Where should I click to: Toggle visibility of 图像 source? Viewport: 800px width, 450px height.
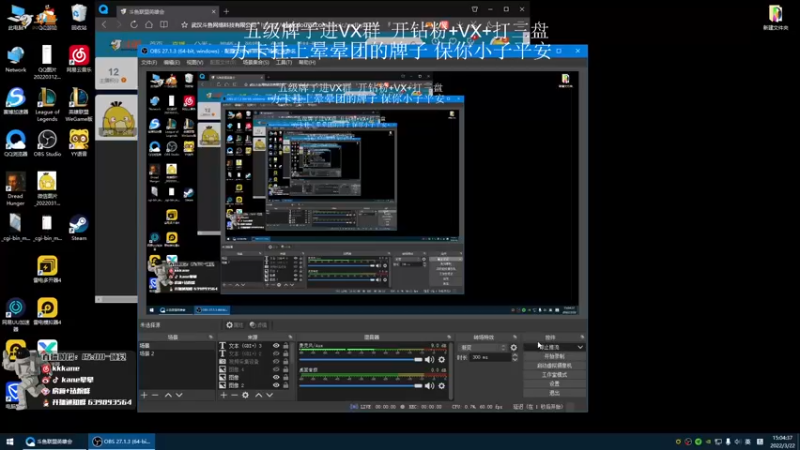point(276,377)
